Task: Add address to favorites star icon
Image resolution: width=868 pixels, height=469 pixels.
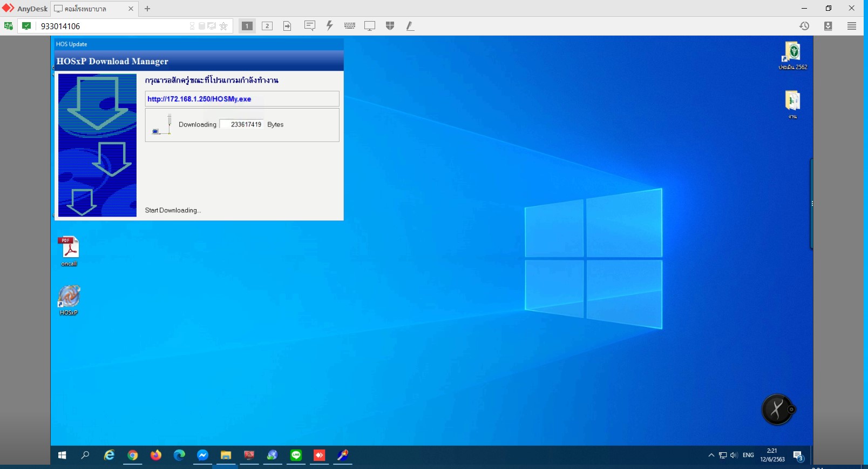Action: coord(223,26)
